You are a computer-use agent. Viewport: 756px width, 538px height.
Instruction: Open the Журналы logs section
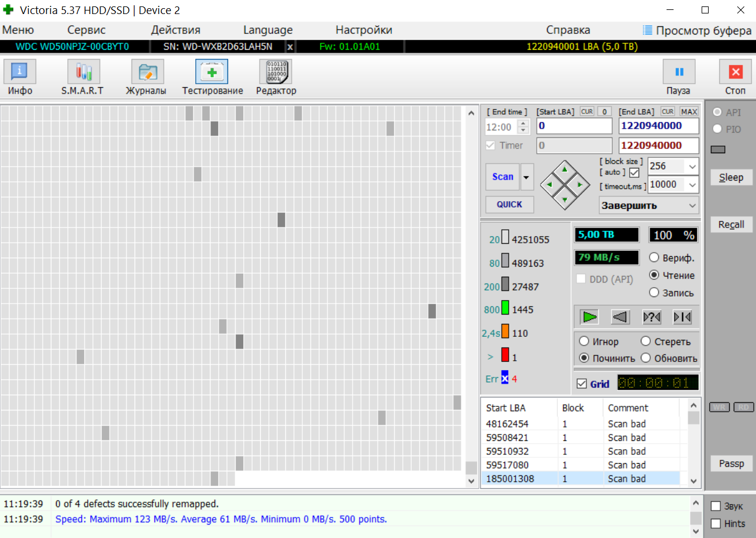tap(146, 77)
